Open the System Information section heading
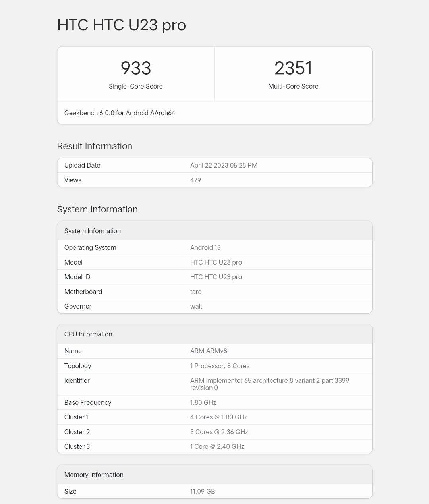The height and width of the screenshot is (504, 429). click(x=97, y=209)
